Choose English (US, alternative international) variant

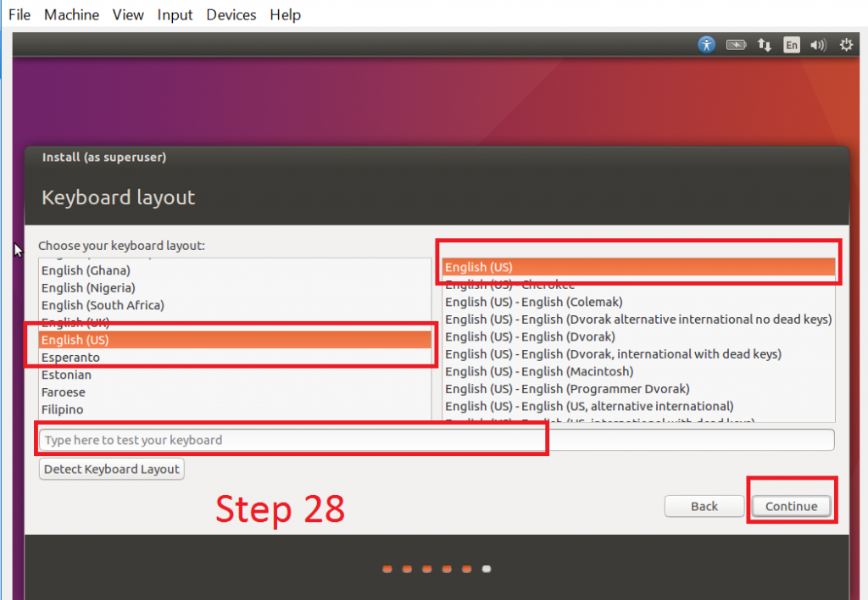click(638, 406)
